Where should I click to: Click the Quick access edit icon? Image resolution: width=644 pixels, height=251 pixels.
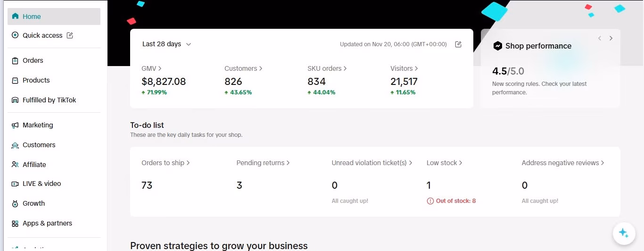[x=70, y=35]
